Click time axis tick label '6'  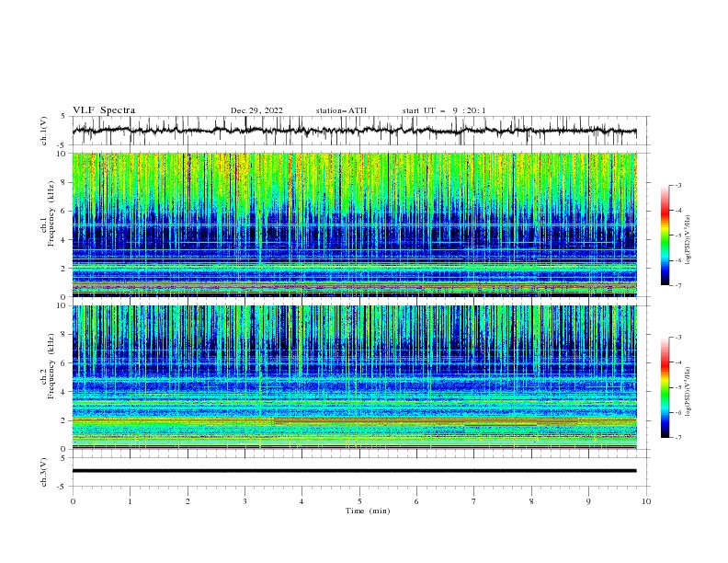click(416, 501)
